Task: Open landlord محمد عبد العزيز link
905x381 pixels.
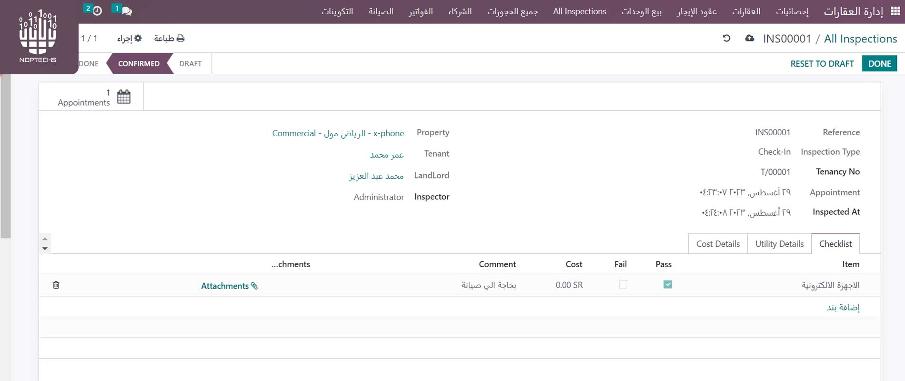Action: pyautogui.click(x=376, y=175)
